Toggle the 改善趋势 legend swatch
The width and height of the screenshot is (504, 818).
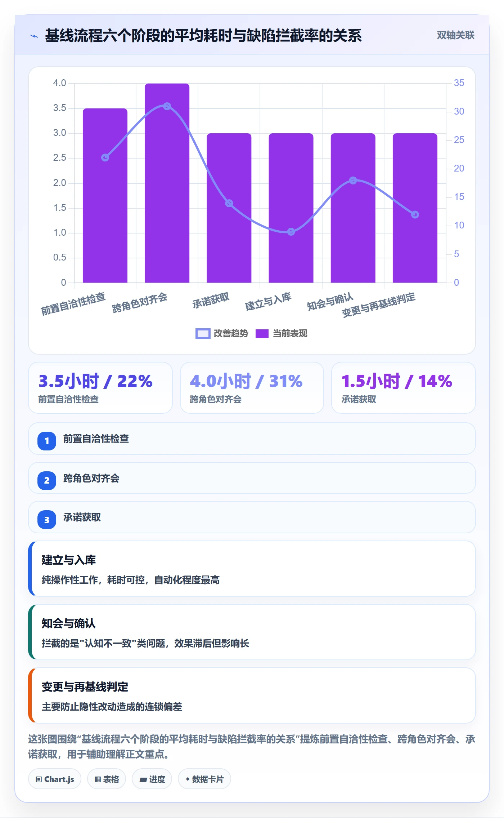point(203,334)
